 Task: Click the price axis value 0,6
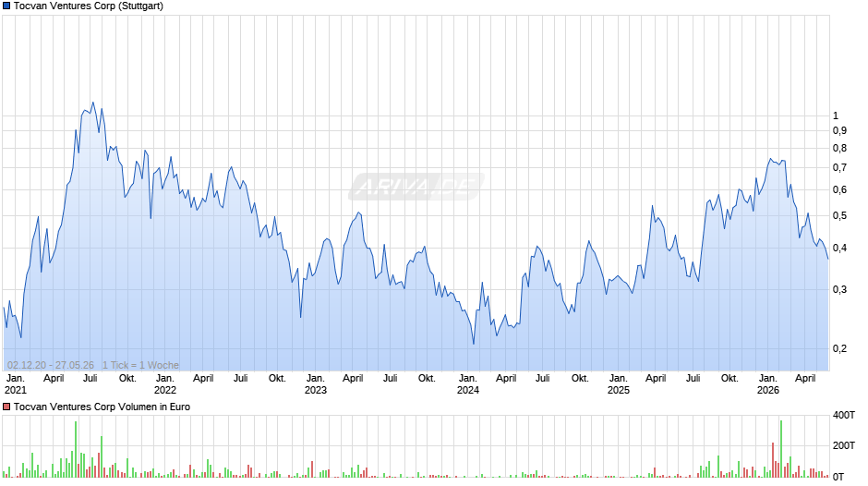pos(839,190)
